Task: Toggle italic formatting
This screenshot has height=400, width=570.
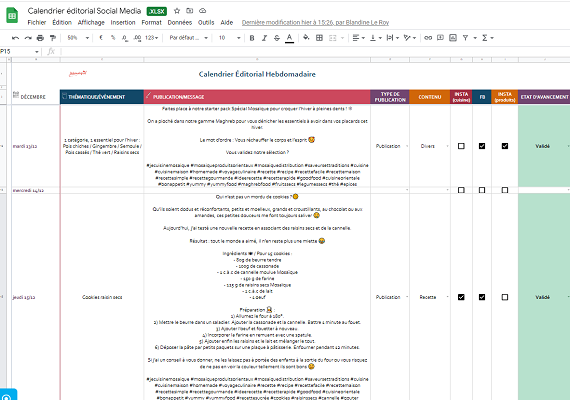Action: [264, 38]
